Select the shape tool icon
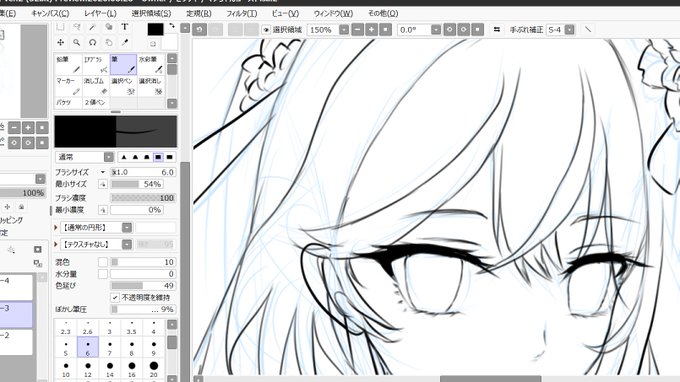The height and width of the screenshot is (382, 680). coord(109,27)
